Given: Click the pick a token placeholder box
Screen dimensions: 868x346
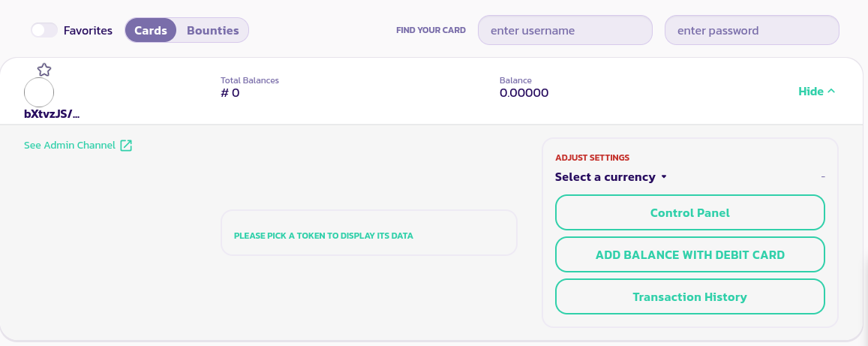Looking at the screenshot, I should click(368, 233).
